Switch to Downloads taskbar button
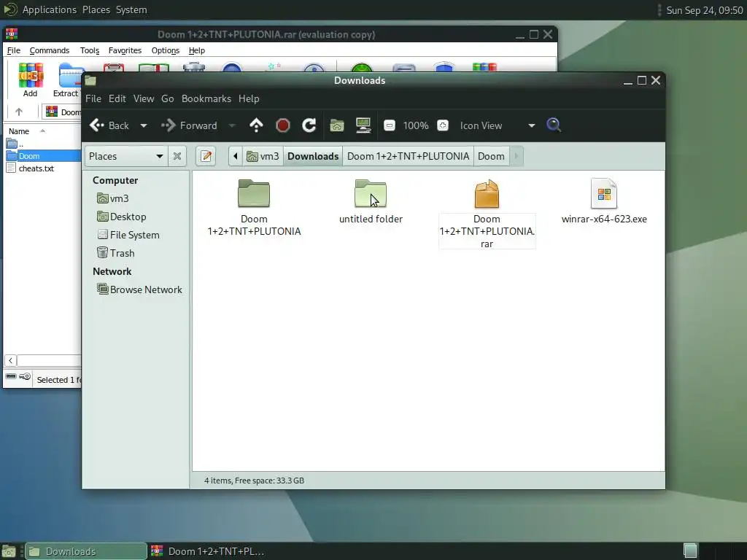The width and height of the screenshot is (747, 560). pos(86,551)
